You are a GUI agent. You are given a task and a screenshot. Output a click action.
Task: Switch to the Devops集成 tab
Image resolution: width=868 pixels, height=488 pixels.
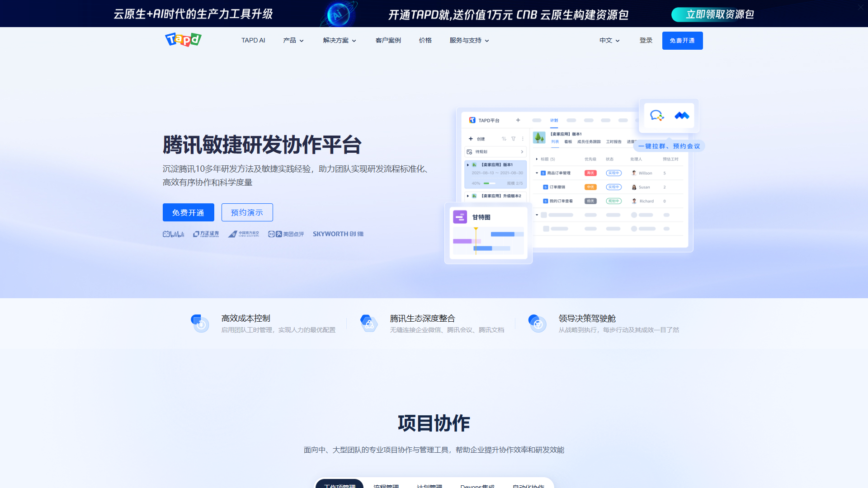coord(477,485)
